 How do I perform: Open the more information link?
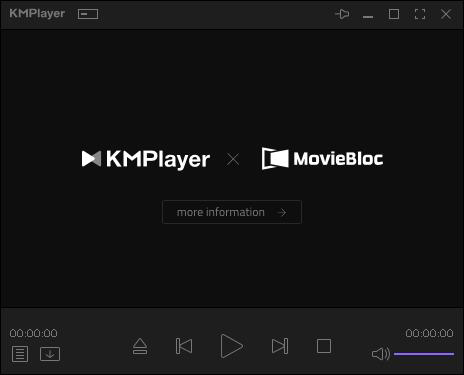[x=232, y=212]
